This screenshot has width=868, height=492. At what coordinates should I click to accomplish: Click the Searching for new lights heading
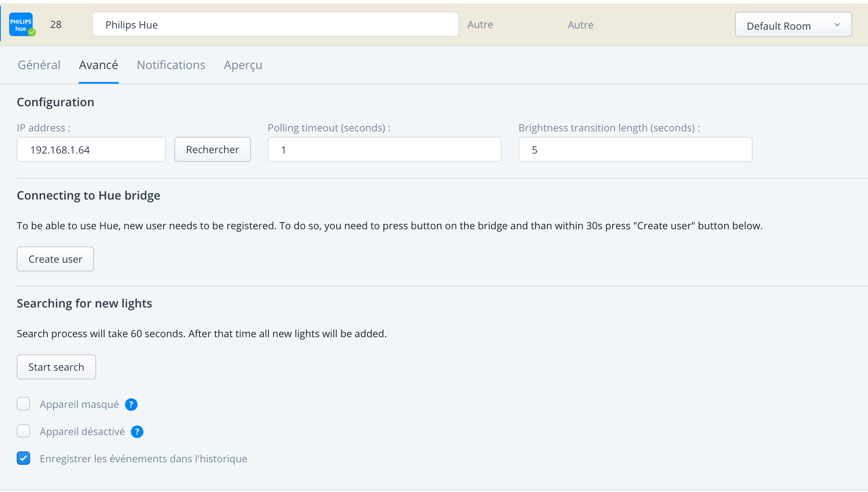[x=84, y=303]
